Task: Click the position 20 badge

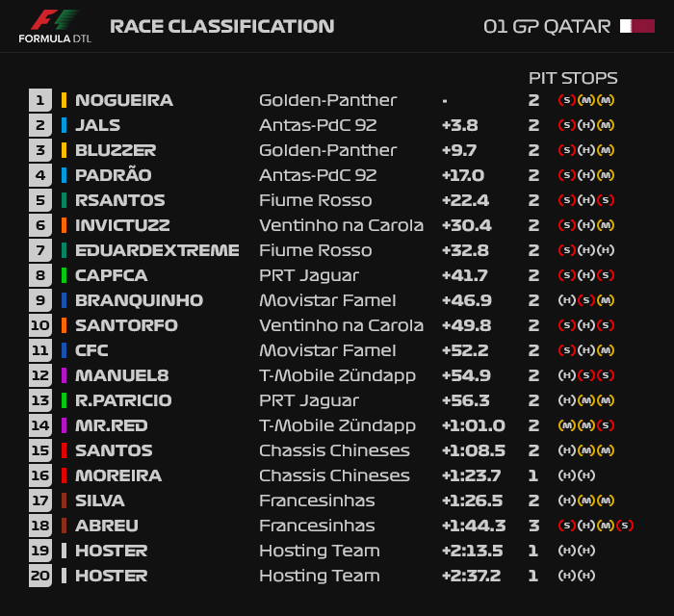Action: click(40, 576)
